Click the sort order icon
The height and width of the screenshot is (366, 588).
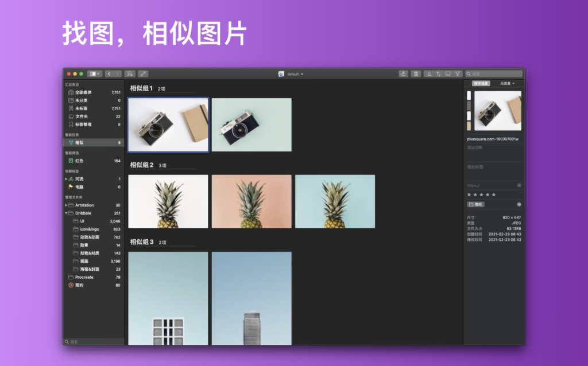(438, 73)
